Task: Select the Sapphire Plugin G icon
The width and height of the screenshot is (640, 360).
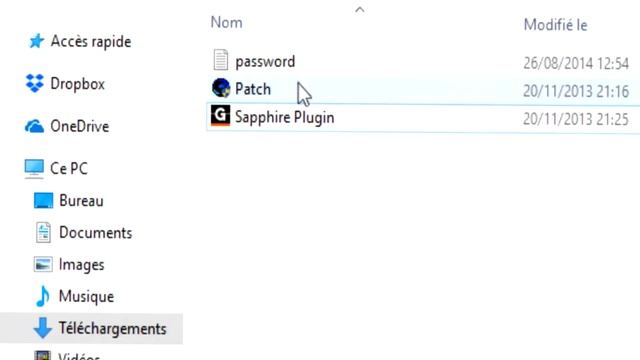Action: 220,116
